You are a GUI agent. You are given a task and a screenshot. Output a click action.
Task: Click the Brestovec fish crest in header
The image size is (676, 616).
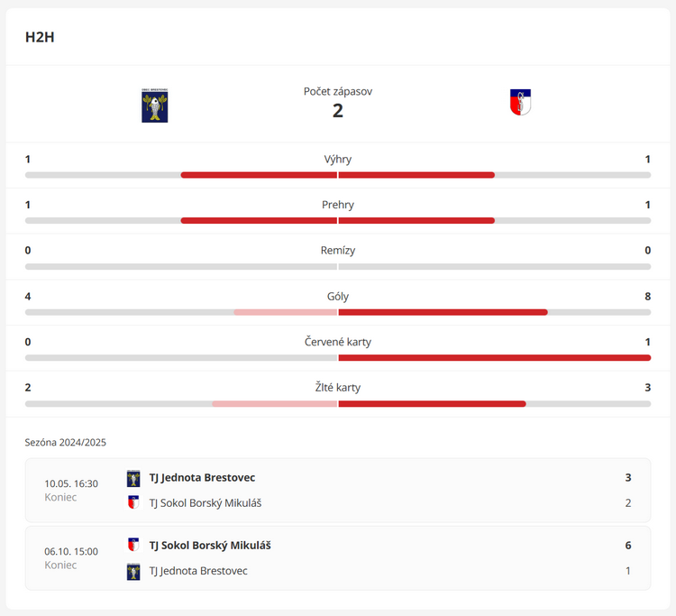[155, 106]
